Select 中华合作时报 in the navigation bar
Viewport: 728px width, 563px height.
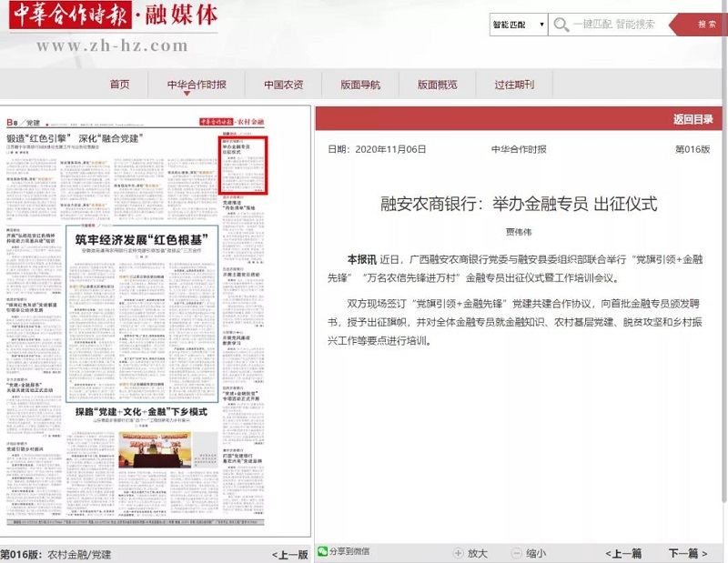click(x=197, y=85)
